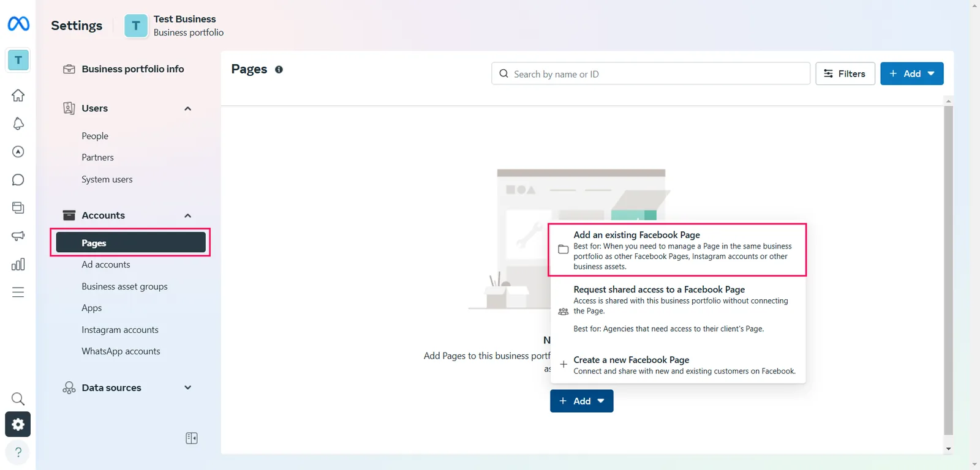
Task: Open Business asset groups
Action: coord(125,286)
